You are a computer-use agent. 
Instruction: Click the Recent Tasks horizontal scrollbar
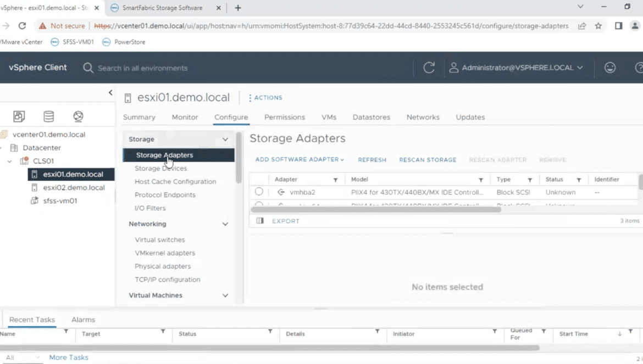[x=269, y=348]
